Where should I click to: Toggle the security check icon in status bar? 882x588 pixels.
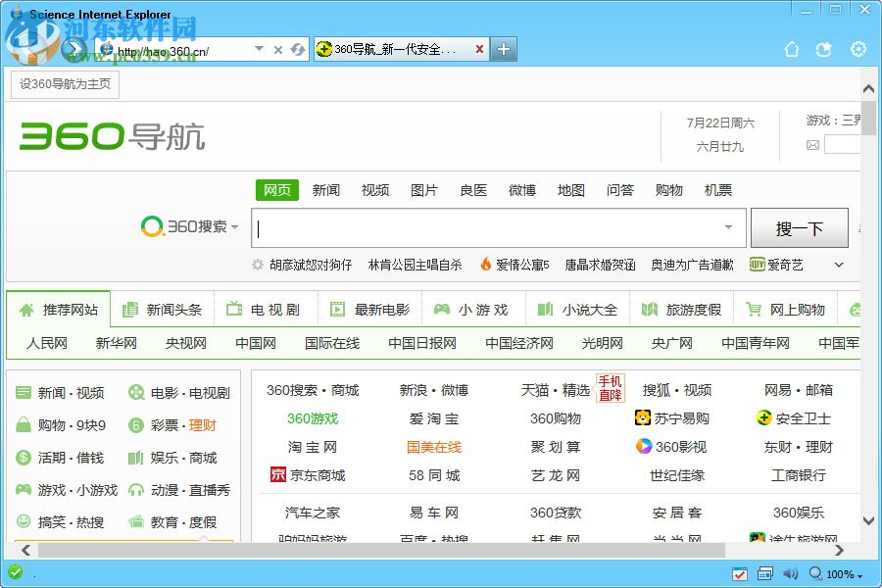[x=739, y=574]
